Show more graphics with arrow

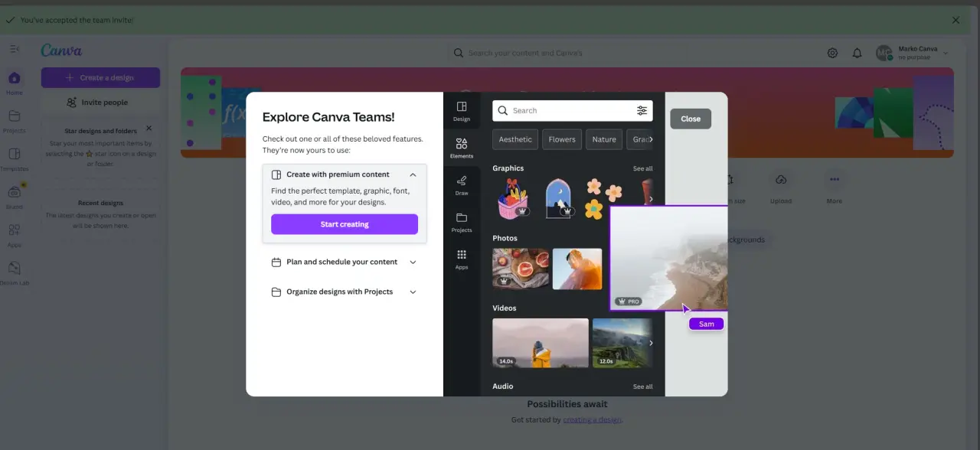click(651, 199)
